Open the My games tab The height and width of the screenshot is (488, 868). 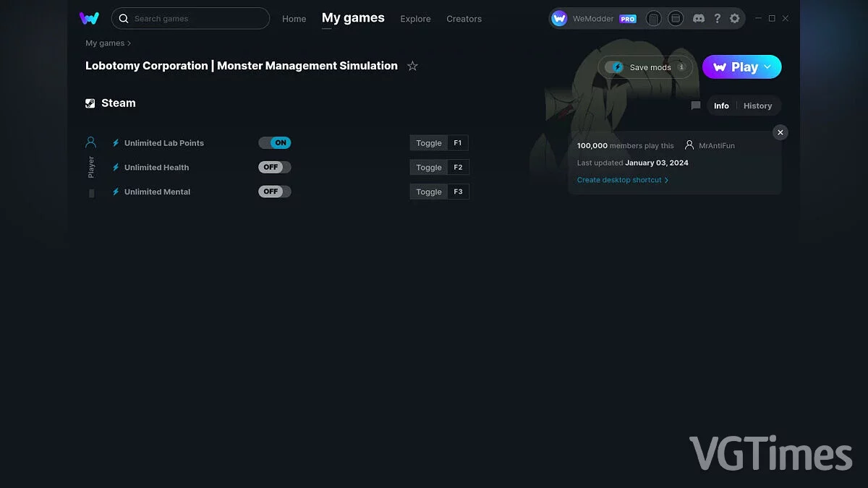click(x=353, y=18)
